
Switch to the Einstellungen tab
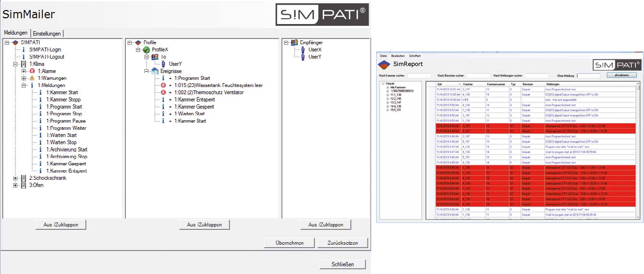pyautogui.click(x=47, y=33)
